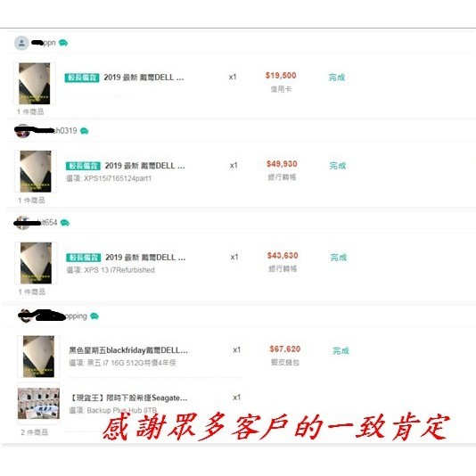
Task: Click 完成 status of $49,930 order
Action: (338, 166)
